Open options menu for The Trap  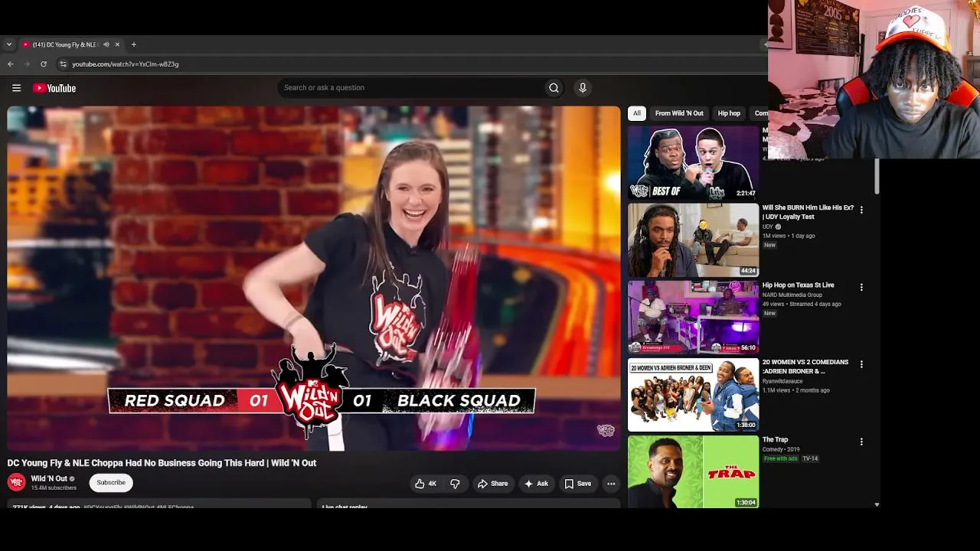coord(861,442)
